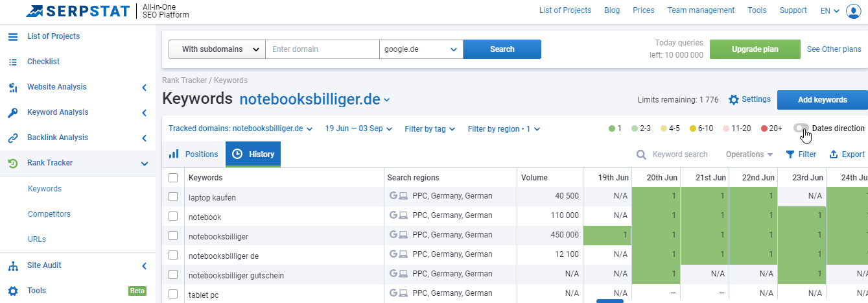Select the notebooksbilliger de row checkbox

[173, 254]
